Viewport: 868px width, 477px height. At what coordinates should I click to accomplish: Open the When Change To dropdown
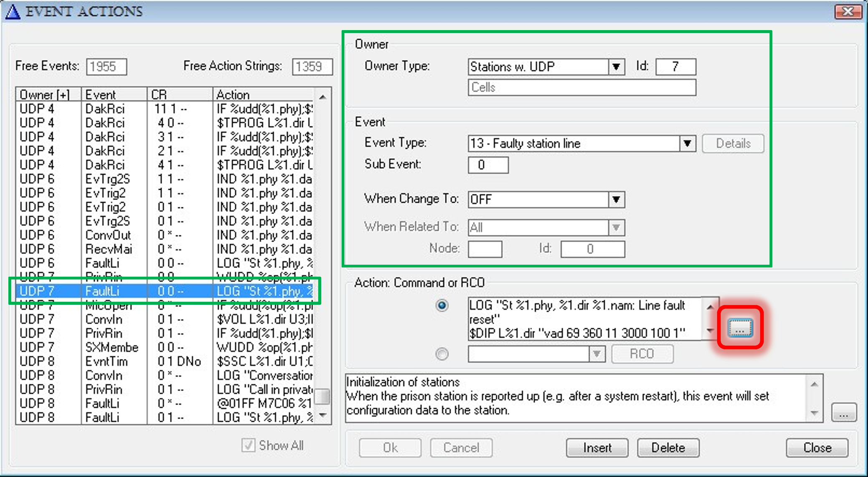pos(616,200)
